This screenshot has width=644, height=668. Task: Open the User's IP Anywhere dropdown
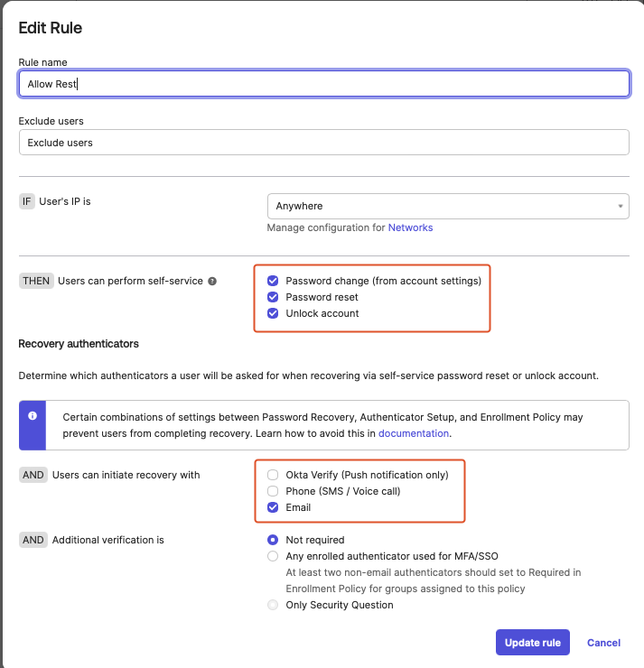[x=448, y=206]
